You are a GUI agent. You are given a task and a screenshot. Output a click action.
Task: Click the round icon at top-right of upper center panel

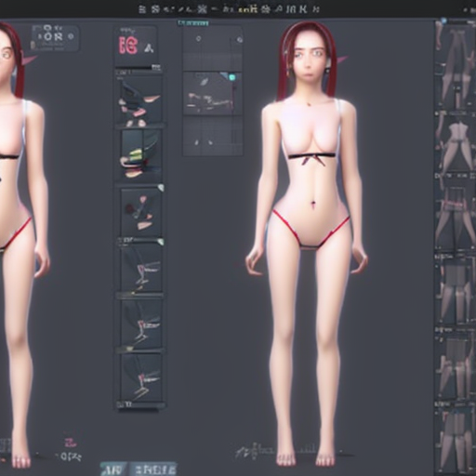pyautogui.click(x=240, y=40)
